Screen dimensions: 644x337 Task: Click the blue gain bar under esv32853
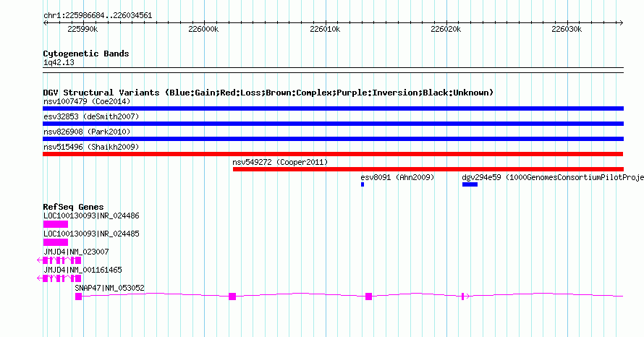pyautogui.click(x=333, y=124)
